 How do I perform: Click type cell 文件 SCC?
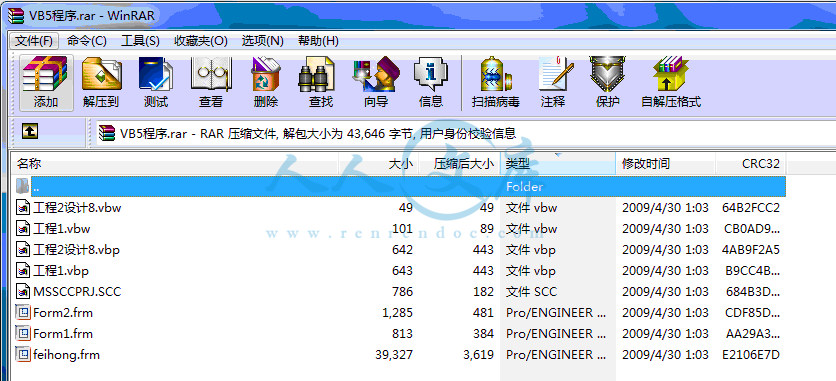coord(531,291)
